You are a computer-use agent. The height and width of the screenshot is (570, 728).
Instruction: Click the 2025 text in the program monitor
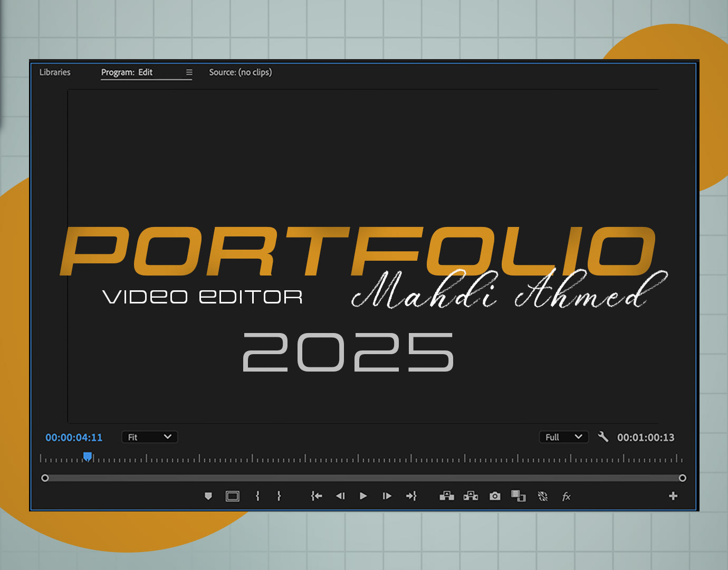348,352
